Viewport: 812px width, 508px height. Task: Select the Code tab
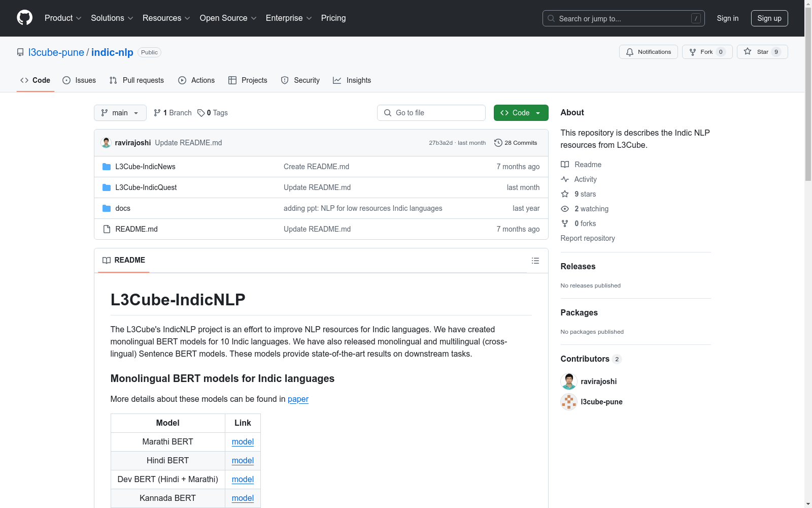tap(36, 80)
